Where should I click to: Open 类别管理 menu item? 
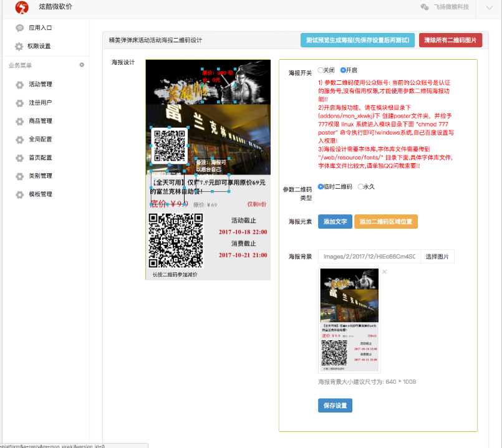click(41, 176)
